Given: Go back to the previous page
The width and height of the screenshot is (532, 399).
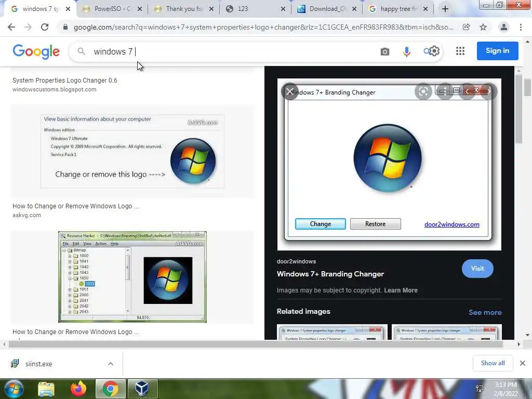Looking at the screenshot, I should point(11,27).
